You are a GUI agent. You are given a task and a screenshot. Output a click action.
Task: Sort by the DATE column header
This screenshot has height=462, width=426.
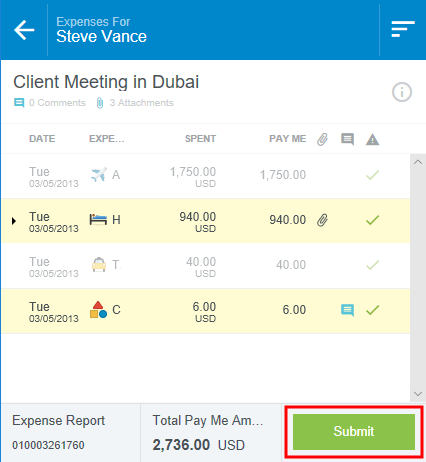point(42,139)
